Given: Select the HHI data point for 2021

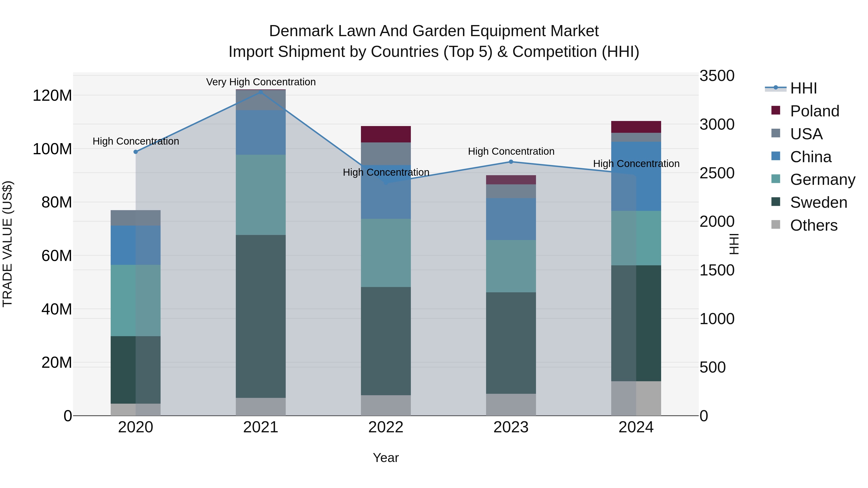Looking at the screenshot, I should pyautogui.click(x=261, y=92).
